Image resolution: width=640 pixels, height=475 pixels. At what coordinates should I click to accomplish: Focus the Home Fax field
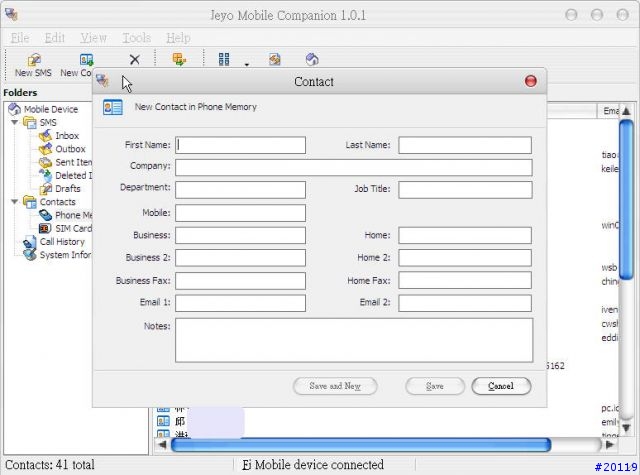(x=465, y=281)
